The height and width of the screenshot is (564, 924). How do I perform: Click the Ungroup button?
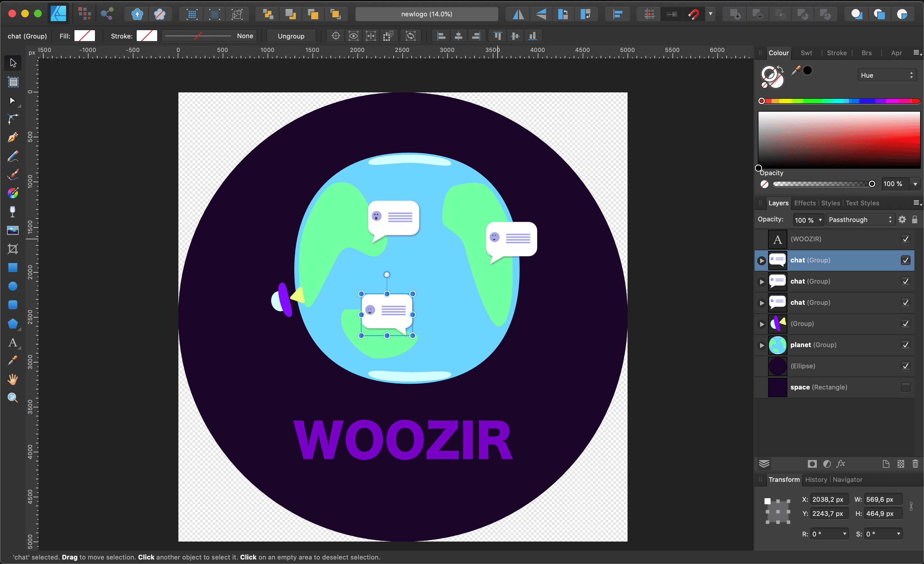291,36
